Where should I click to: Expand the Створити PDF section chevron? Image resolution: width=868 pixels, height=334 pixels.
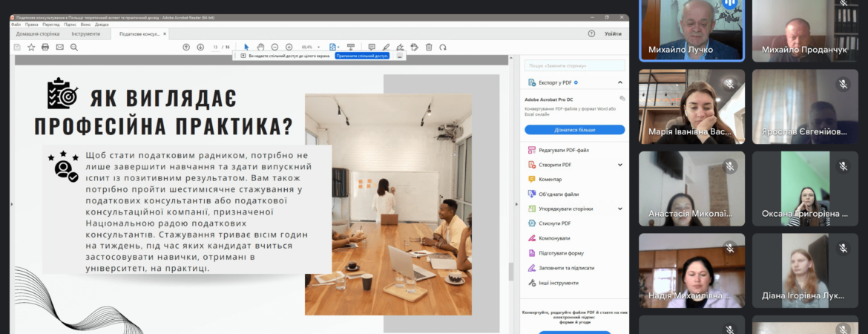[620, 165]
